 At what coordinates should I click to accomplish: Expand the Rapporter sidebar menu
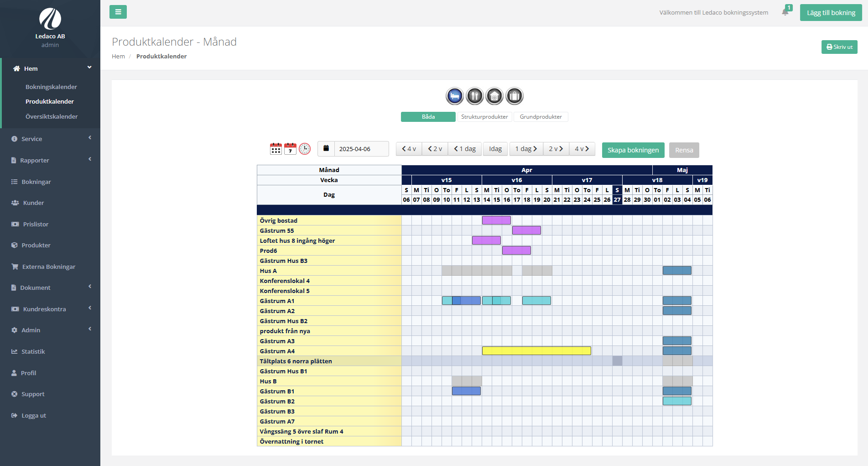tap(50, 160)
